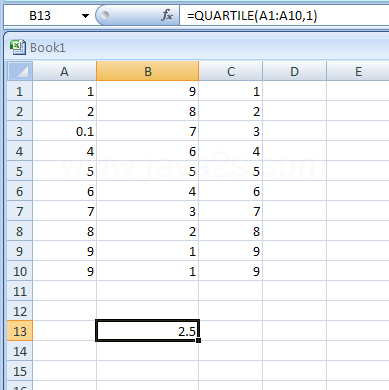Select row 9 header
389x390 pixels.
(x=20, y=251)
